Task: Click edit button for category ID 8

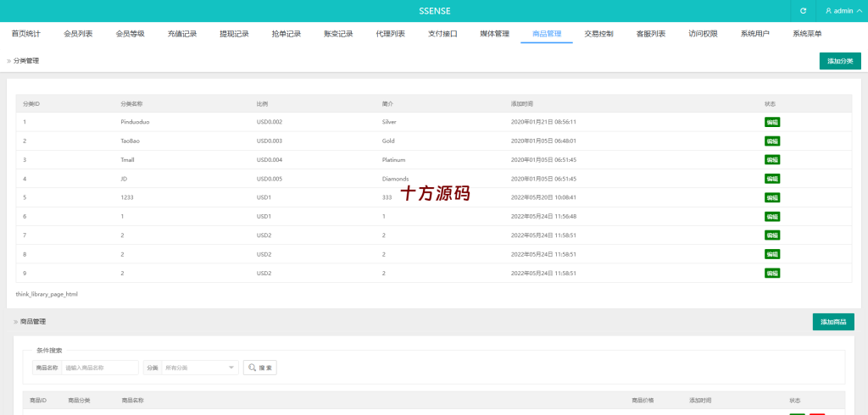Action: tap(772, 254)
